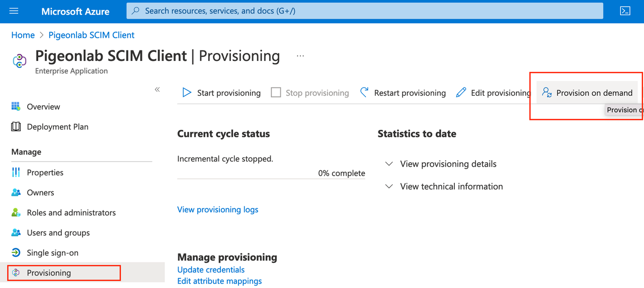Click the Pigeonlab SCIM Client application logo
644x288 pixels.
click(x=19, y=61)
